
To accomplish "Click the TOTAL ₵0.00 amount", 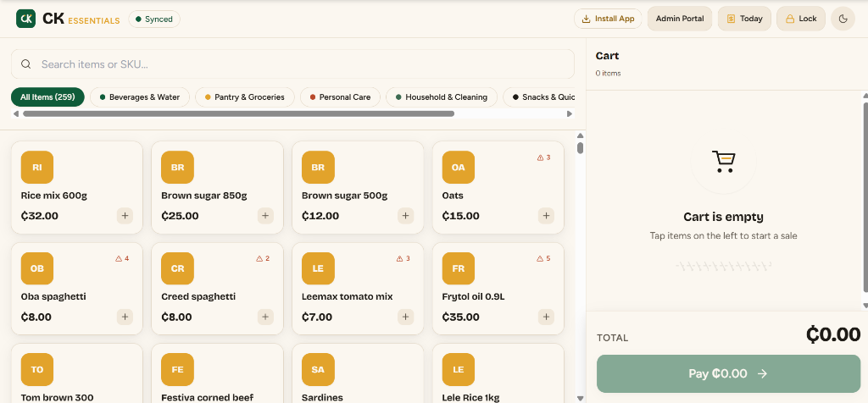I will coord(833,334).
